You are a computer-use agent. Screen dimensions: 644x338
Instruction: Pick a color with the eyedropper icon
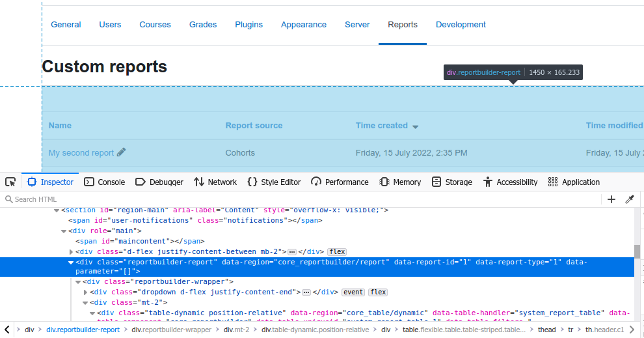[x=630, y=199]
